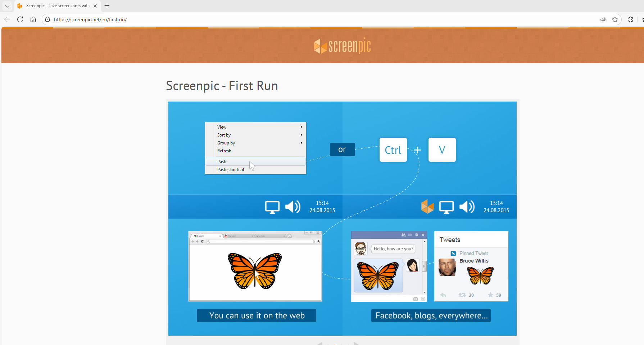
Task: Click the screenpic logo in header
Action: click(x=342, y=46)
